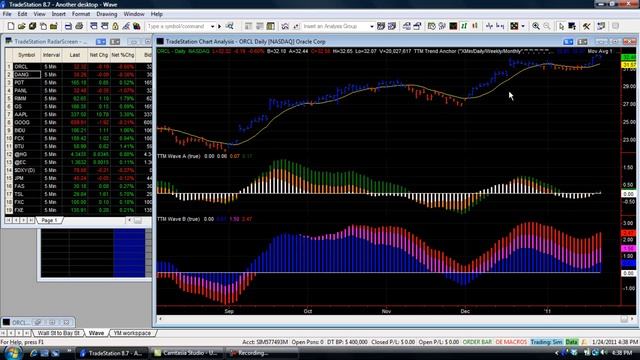
Task: Select the FAS row in RadarScreen
Action: pyautogui.click(x=78, y=186)
